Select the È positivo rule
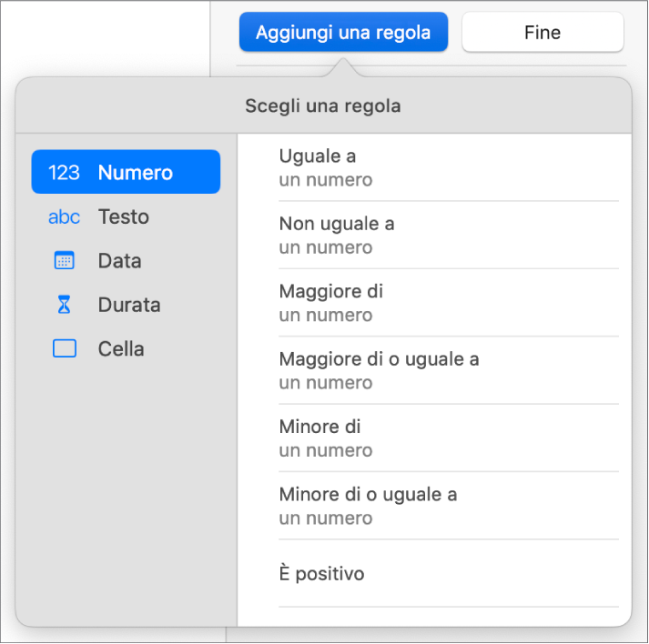Image resolution: width=649 pixels, height=644 pixels. pyautogui.click(x=449, y=573)
